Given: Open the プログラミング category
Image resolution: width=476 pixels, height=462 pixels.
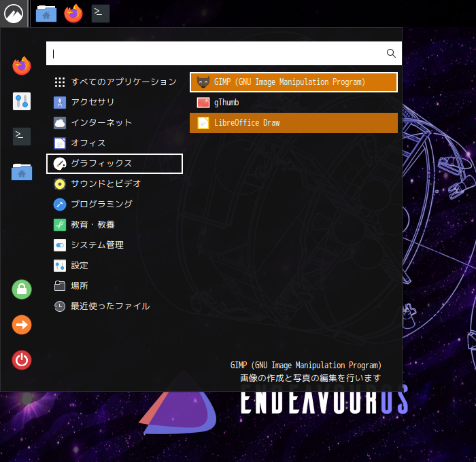Looking at the screenshot, I should pos(114,204).
